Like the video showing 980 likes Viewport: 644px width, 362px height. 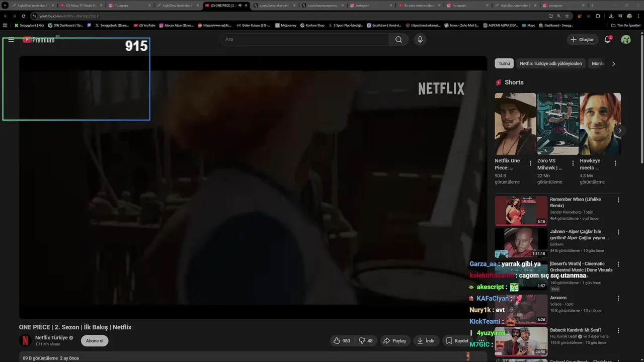[342, 341]
